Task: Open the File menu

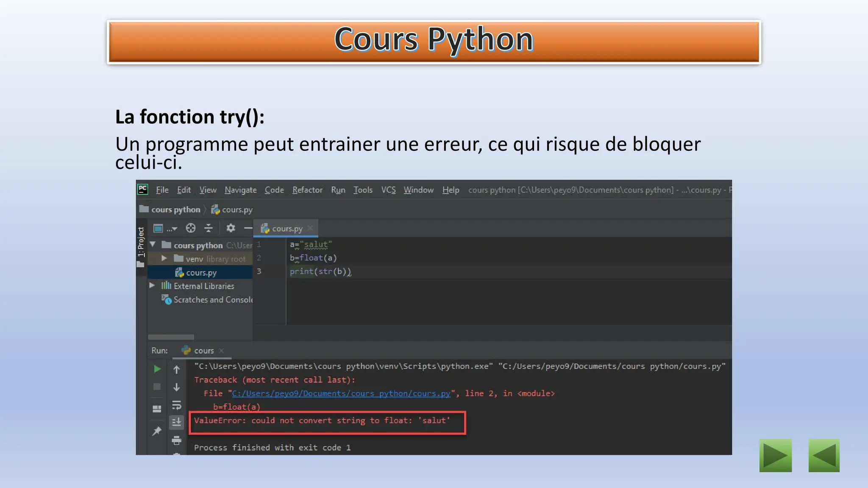Action: 162,190
